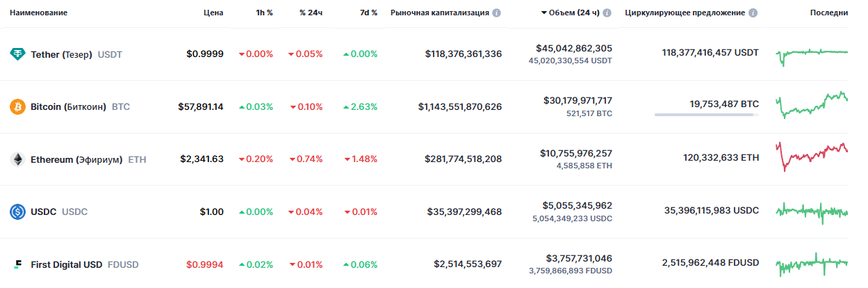Open the Bitcoin (Биткоин) coin page
The height and width of the screenshot is (288, 868).
pos(68,107)
